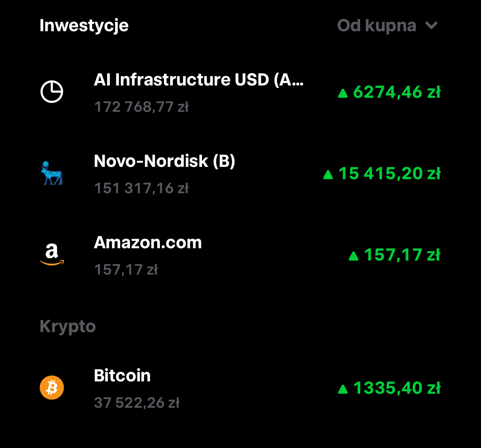This screenshot has width=481, height=448.
Task: Tap the orange Bitcoin icon
Action: [52, 388]
